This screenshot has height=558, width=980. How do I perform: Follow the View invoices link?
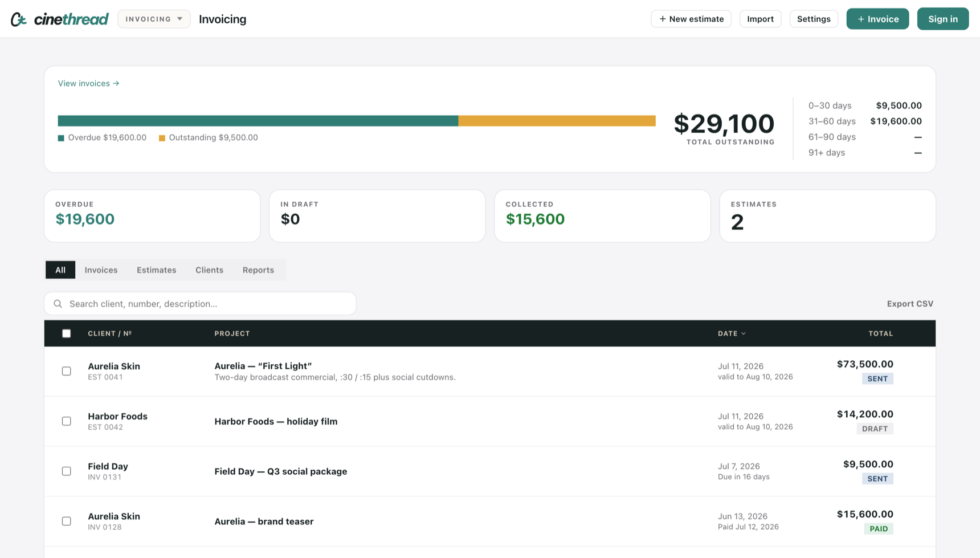pyautogui.click(x=88, y=83)
